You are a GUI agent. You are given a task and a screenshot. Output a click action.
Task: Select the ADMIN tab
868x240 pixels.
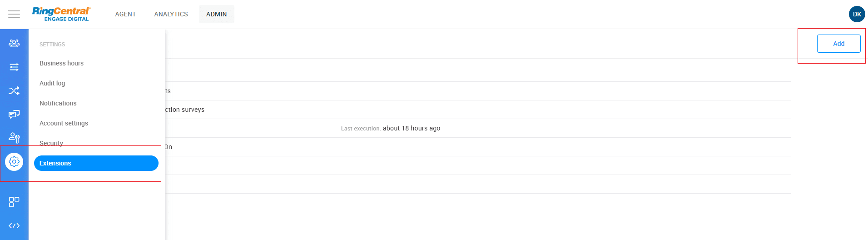click(x=216, y=14)
